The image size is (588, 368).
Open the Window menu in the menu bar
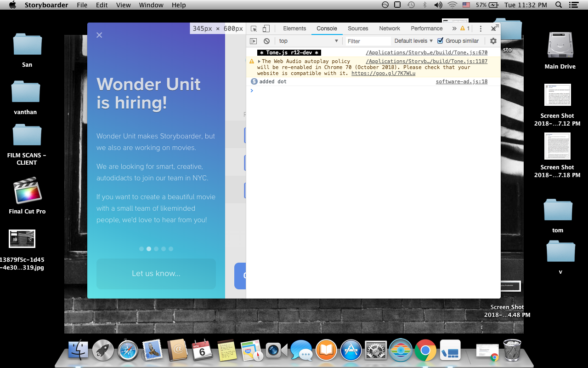(151, 5)
